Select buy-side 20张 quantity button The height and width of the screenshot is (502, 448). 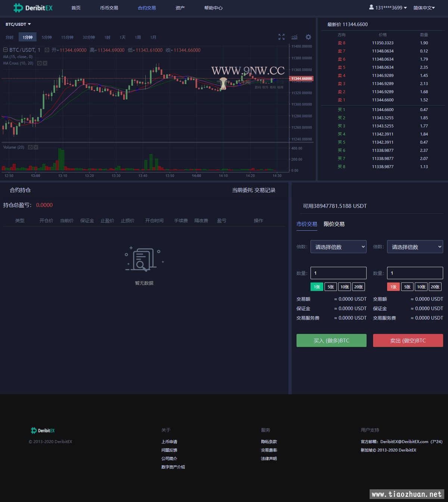pyautogui.click(x=358, y=287)
